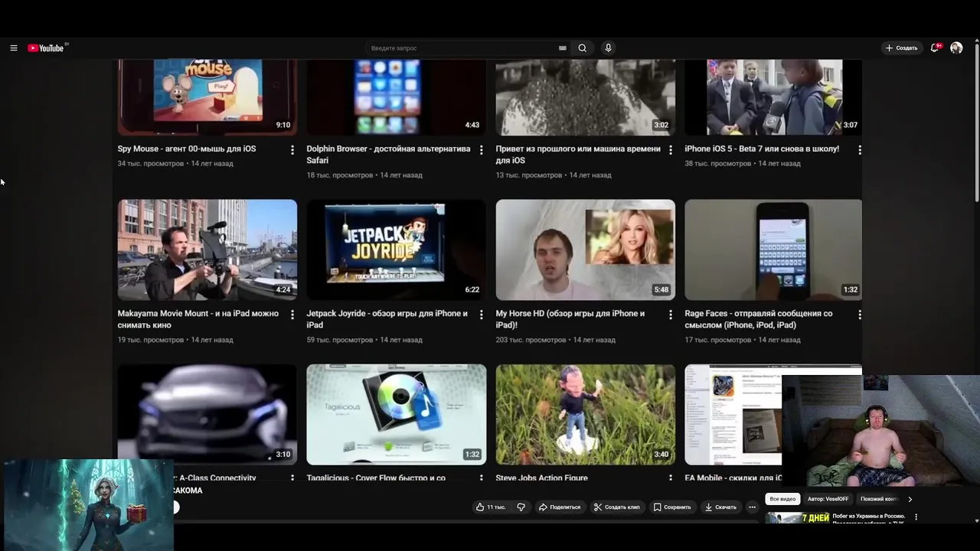Screen dimensions: 980x551
Task: Click the YouTube logo
Action: point(47,47)
